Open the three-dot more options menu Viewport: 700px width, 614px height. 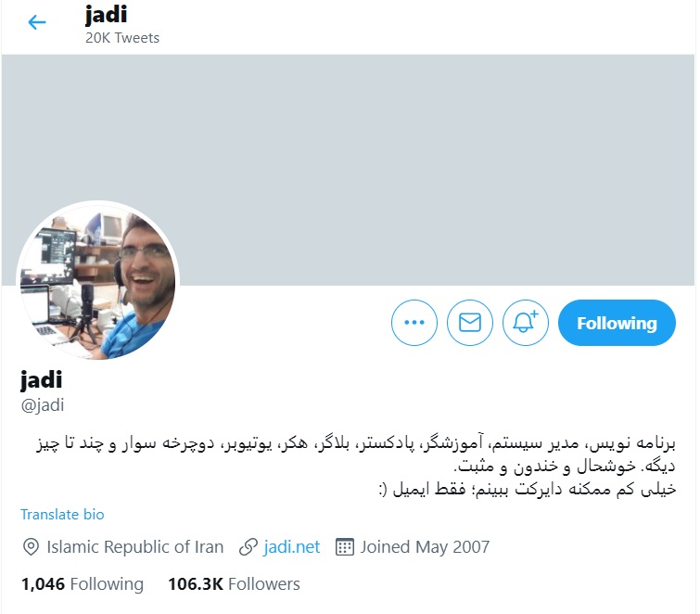coord(414,323)
